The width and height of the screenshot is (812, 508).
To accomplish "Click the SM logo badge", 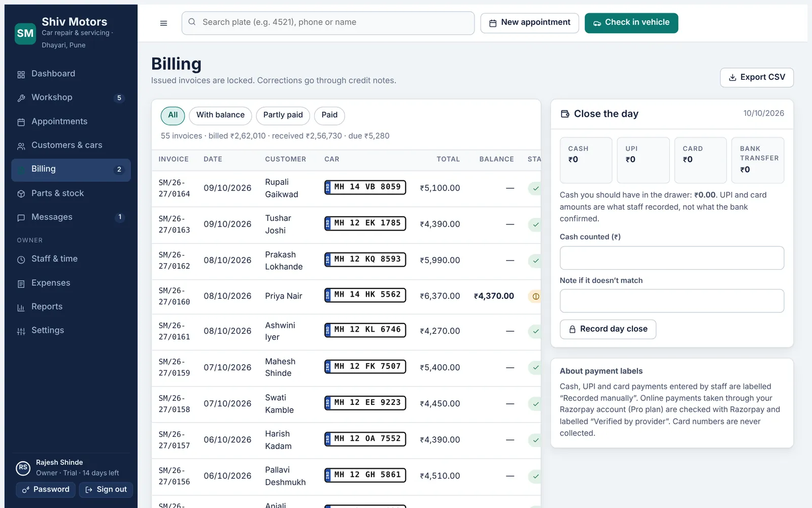I will (x=25, y=34).
